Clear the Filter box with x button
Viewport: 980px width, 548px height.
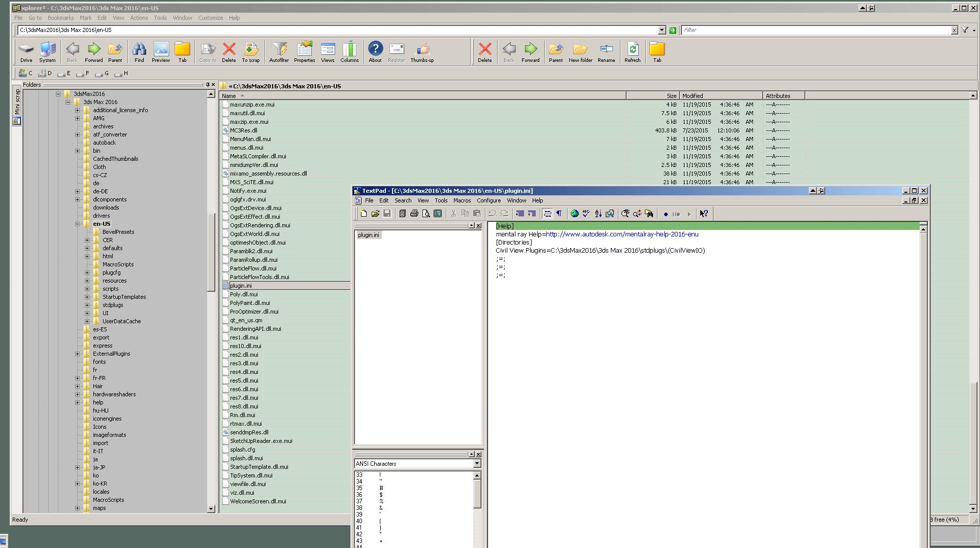pyautogui.click(x=954, y=30)
